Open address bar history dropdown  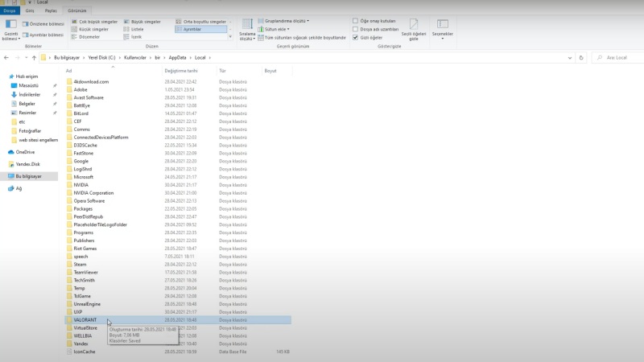pyautogui.click(x=570, y=57)
